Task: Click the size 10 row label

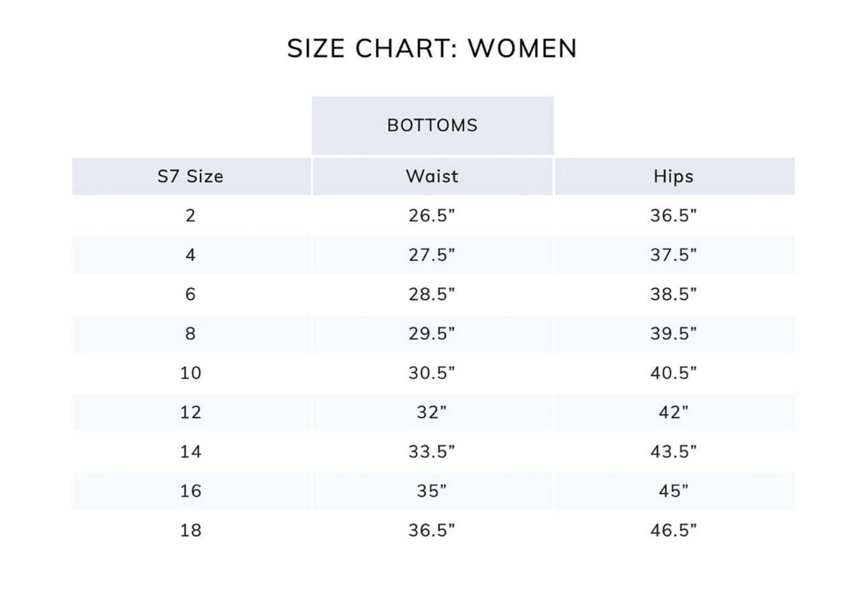Action: coord(190,373)
